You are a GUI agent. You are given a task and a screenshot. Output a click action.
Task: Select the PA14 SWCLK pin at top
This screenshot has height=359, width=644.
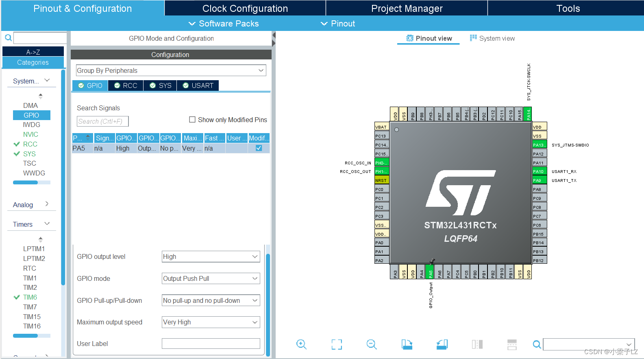click(x=528, y=114)
